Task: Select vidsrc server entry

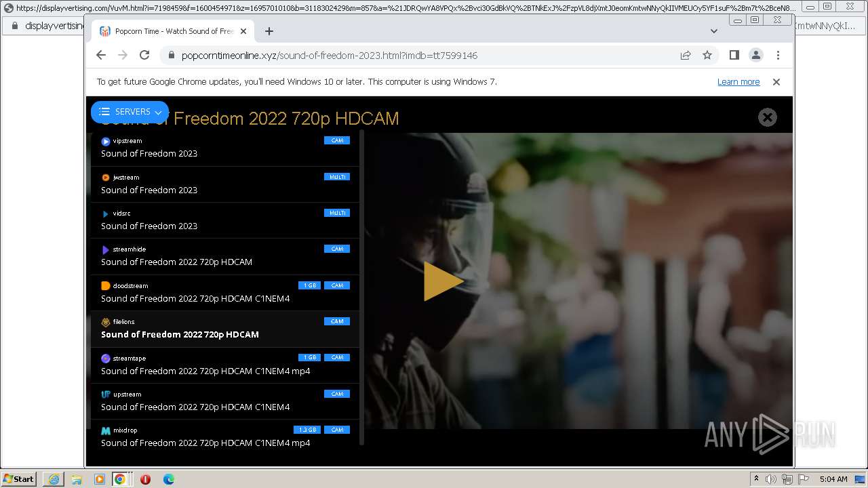Action: 225,220
